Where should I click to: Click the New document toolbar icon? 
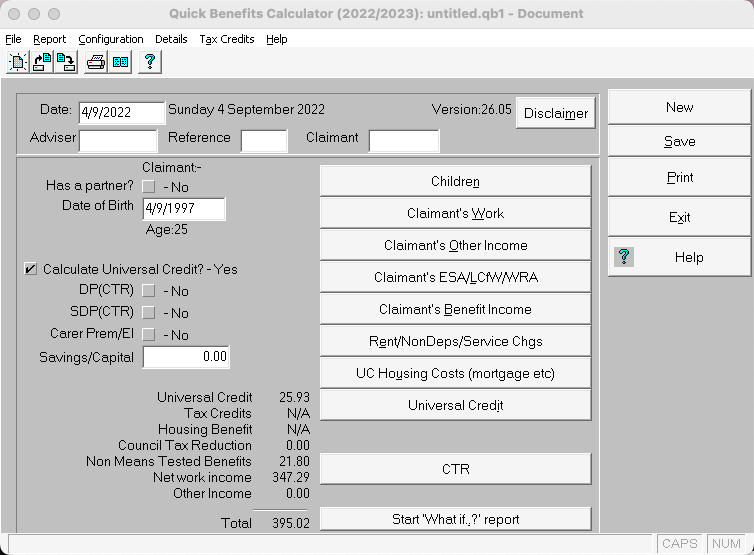pos(18,62)
